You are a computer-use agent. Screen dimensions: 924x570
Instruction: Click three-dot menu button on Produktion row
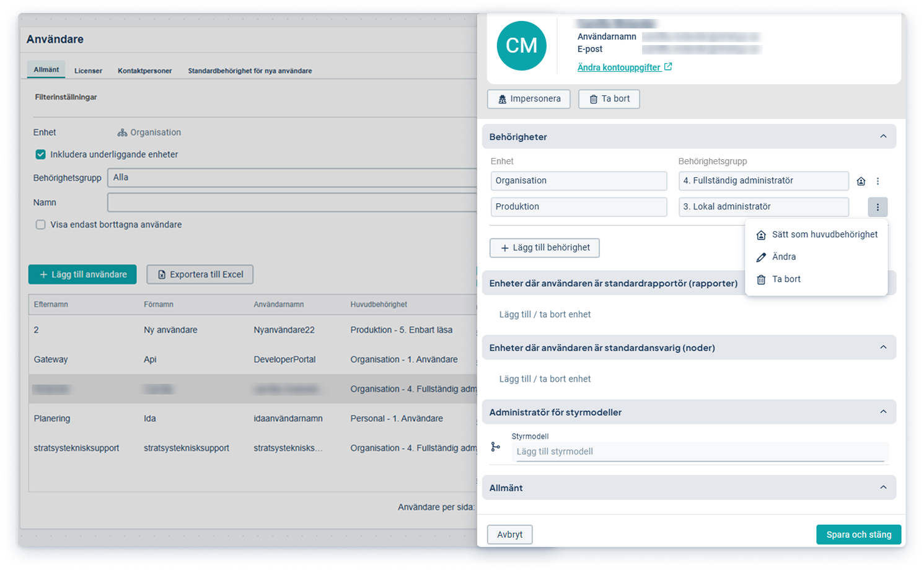point(878,207)
